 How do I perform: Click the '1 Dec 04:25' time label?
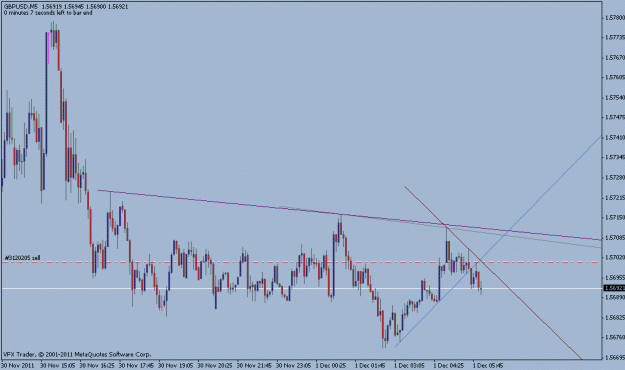(x=449, y=365)
